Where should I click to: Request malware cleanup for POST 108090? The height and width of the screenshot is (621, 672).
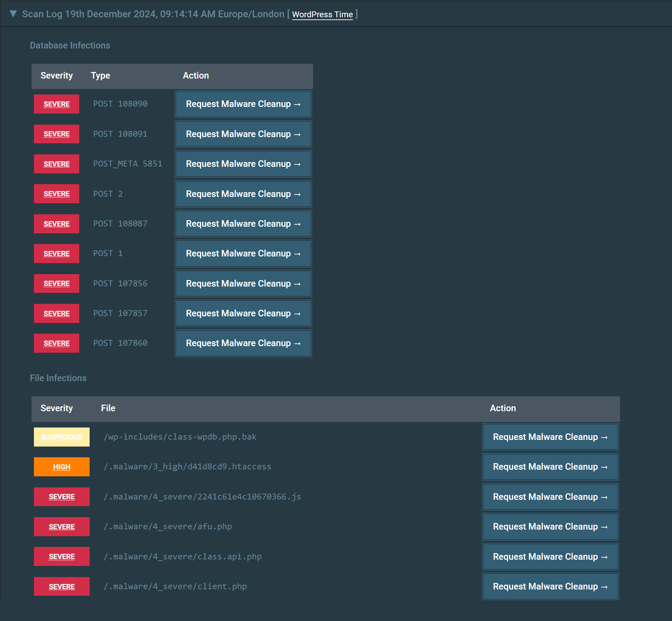[243, 104]
